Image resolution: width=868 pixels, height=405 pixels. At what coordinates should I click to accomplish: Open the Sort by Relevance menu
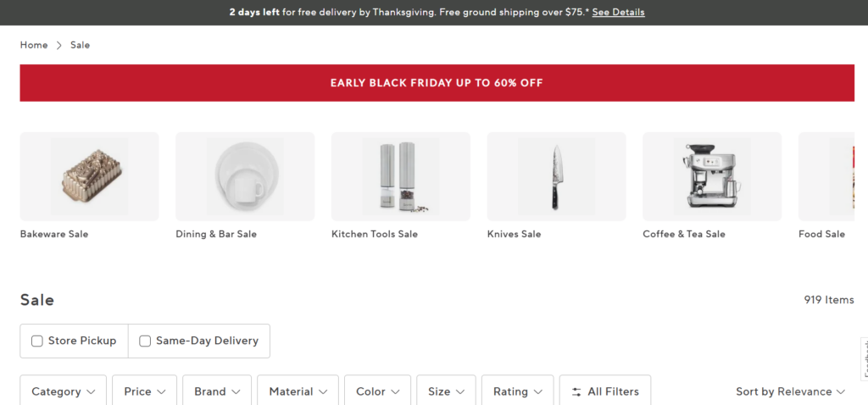pos(790,391)
